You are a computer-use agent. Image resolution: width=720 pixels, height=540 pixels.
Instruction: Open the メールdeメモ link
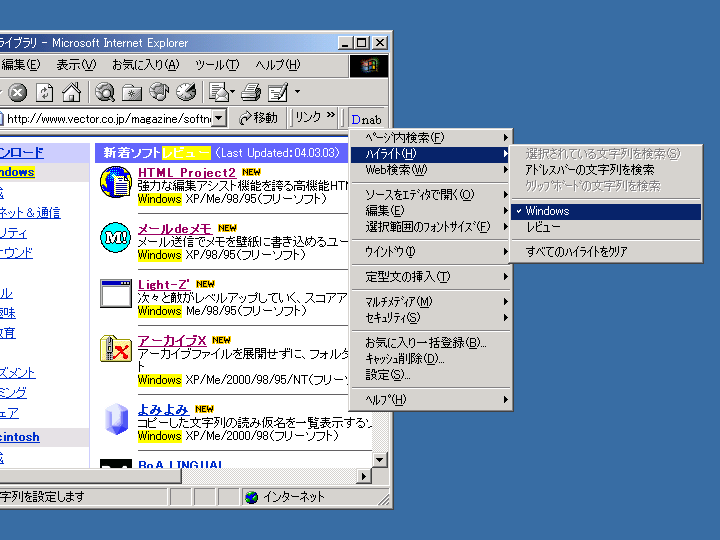pos(174,228)
